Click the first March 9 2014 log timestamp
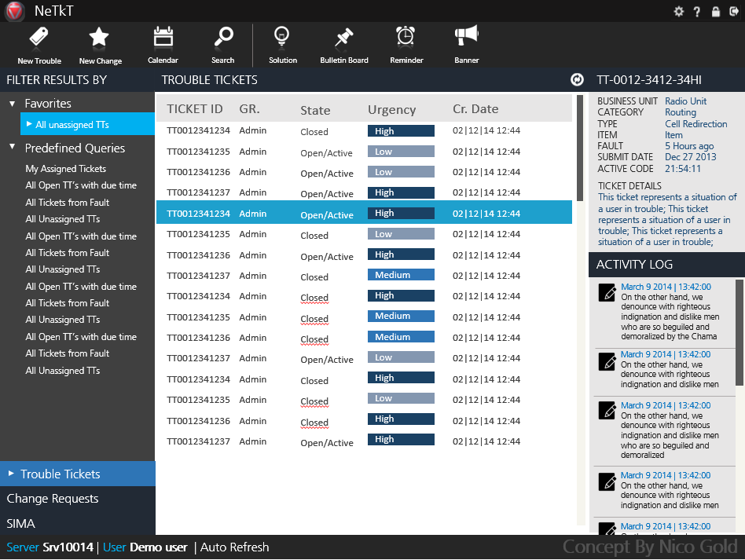Image resolution: width=745 pixels, height=560 pixels. click(x=666, y=287)
